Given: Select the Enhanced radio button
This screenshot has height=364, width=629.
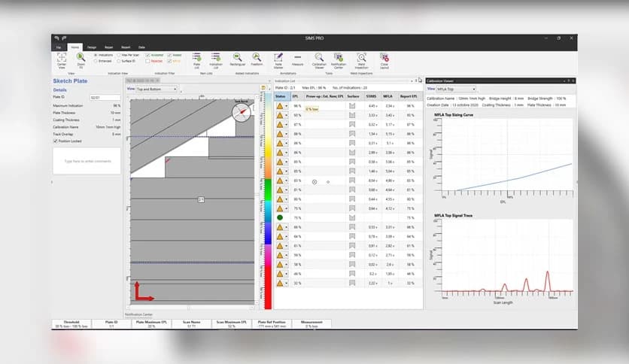Looking at the screenshot, I should coord(96,61).
